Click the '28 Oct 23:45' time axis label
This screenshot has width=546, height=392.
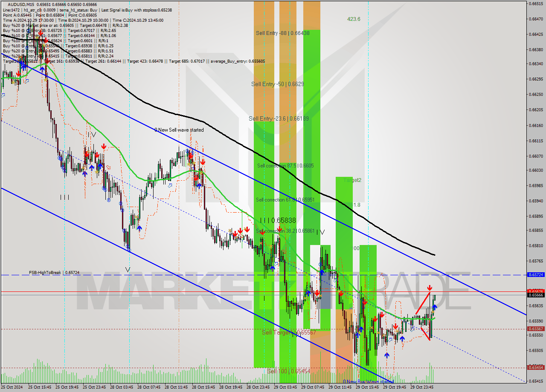tap(258, 387)
